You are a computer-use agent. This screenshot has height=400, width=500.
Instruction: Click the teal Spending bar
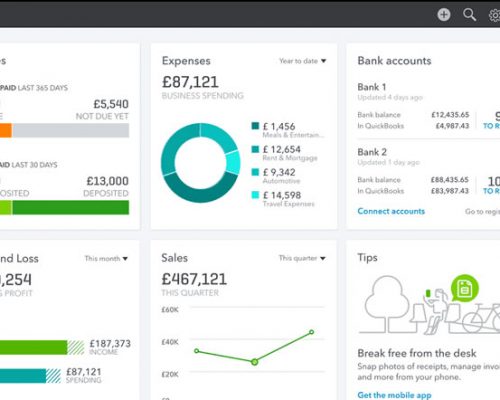pyautogui.click(x=23, y=376)
